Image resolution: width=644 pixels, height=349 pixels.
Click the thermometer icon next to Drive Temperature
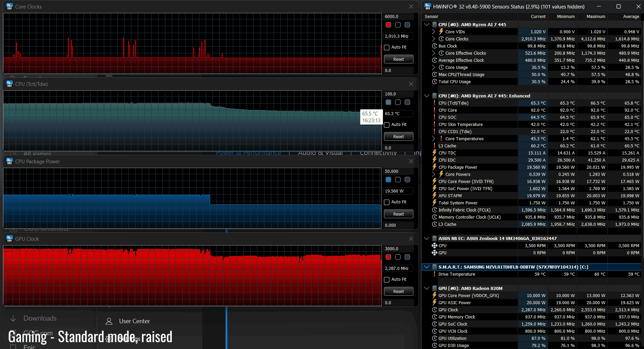(434, 274)
